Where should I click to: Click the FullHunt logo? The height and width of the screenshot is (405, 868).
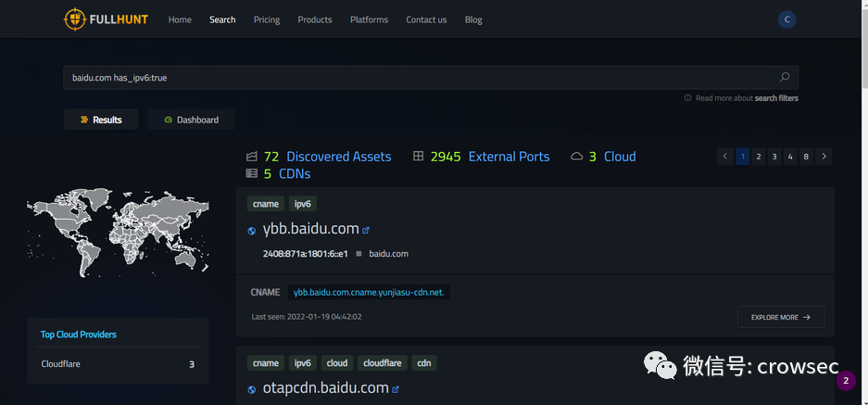106,19
